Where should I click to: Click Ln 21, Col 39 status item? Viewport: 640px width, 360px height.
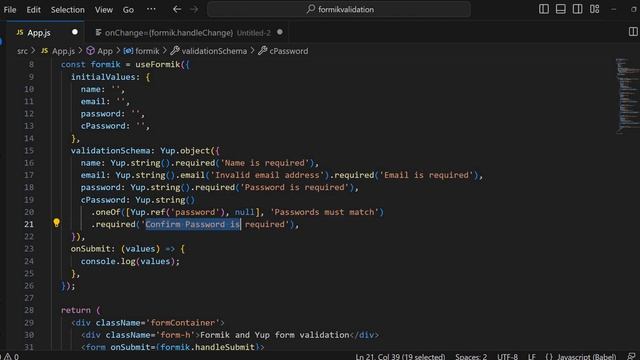coord(400,356)
